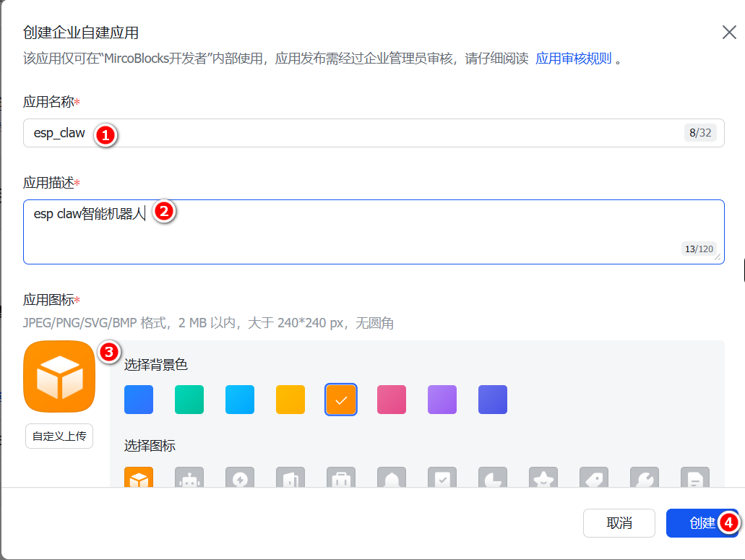Select the star face app icon

[x=543, y=477]
